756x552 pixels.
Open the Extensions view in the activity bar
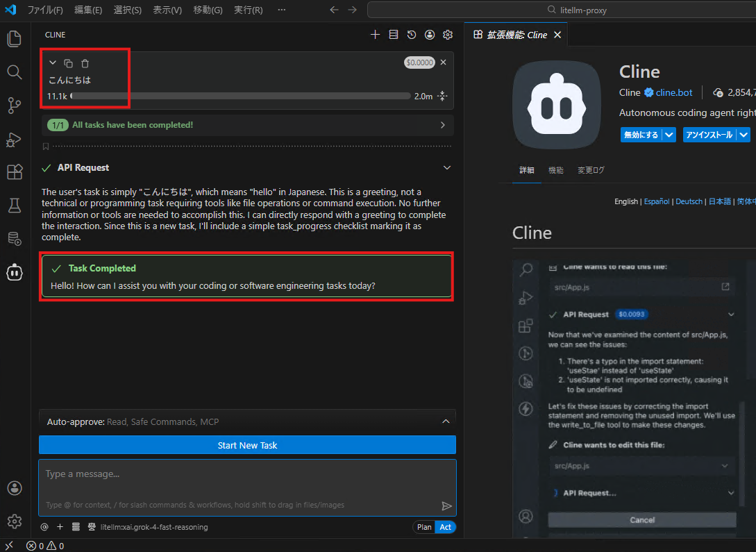(x=15, y=172)
